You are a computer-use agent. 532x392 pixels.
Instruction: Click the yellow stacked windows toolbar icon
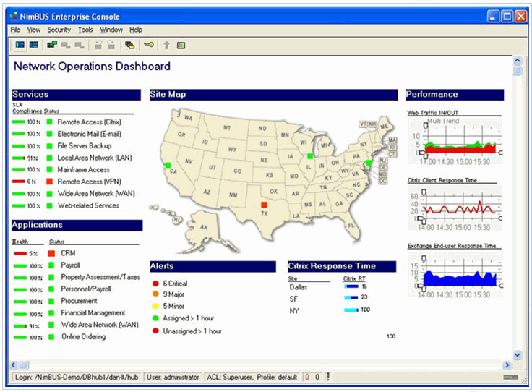pos(130,45)
